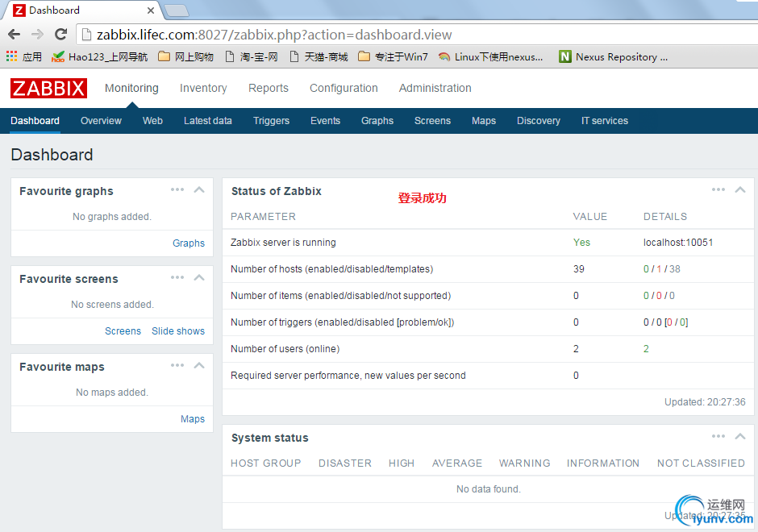Click the 'Zabbix server is running' row text
This screenshot has height=532, width=758.
283,243
